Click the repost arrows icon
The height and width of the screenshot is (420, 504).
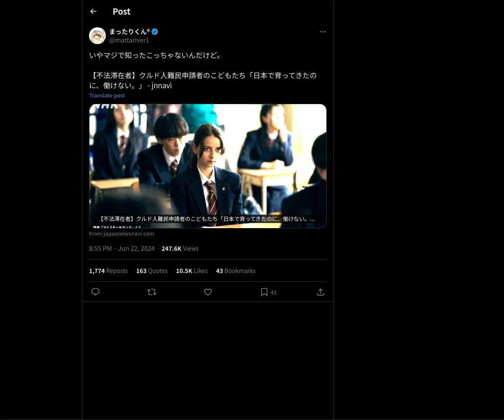tap(152, 292)
